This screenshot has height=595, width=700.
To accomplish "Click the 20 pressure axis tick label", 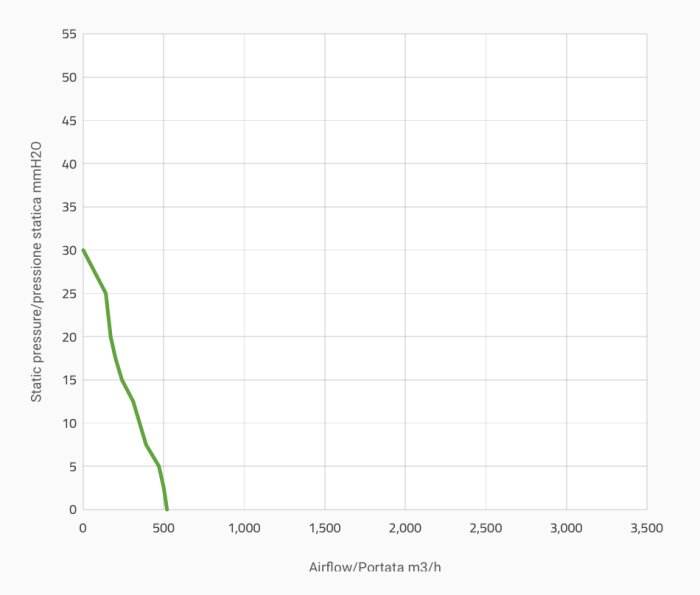I will pos(69,337).
